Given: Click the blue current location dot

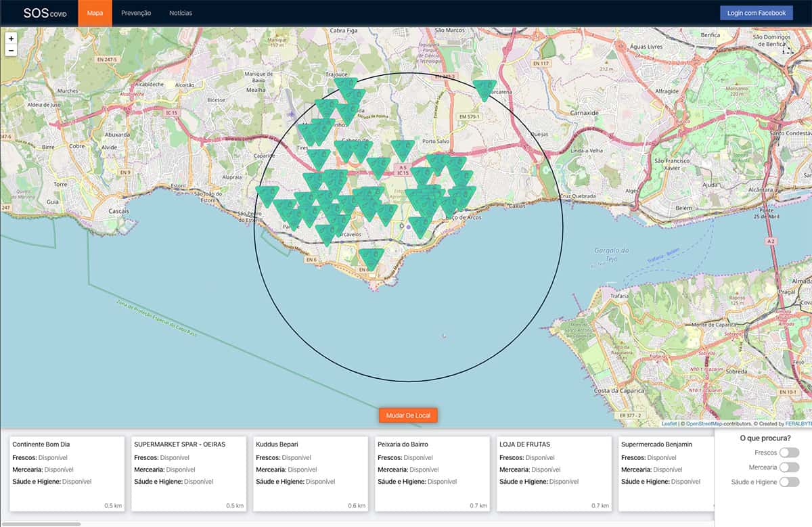Looking at the screenshot, I should [x=408, y=227].
